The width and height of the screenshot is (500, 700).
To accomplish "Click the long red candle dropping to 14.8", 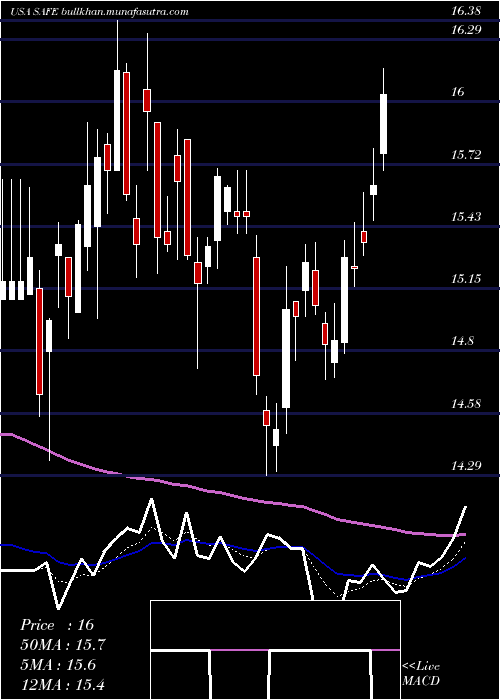I will [x=256, y=316].
